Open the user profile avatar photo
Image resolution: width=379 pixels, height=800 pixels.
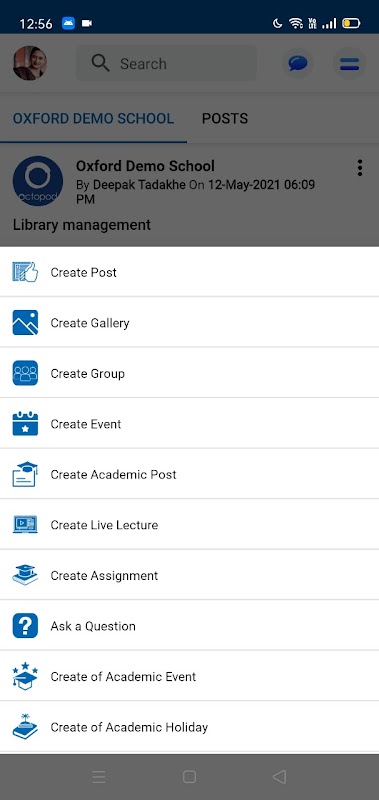coord(30,63)
